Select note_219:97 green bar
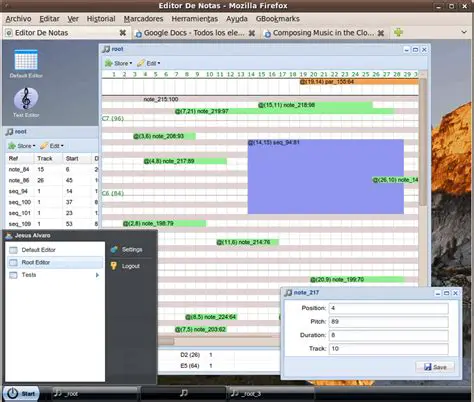 (284, 111)
